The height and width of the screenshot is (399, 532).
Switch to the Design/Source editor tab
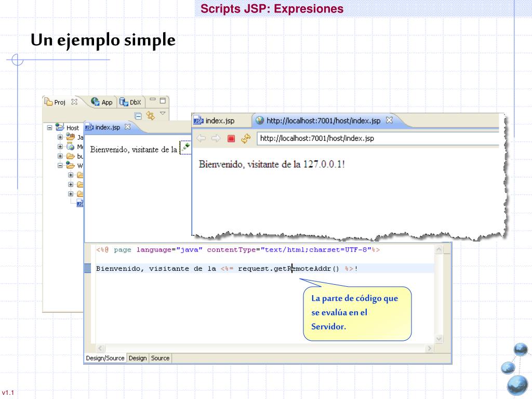coord(105,358)
